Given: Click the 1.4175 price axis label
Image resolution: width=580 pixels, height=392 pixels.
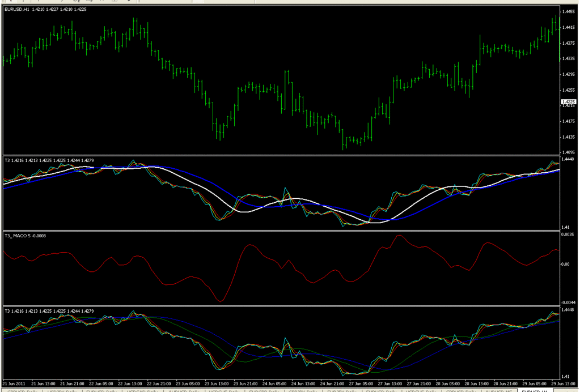Looking at the screenshot, I should point(569,121).
